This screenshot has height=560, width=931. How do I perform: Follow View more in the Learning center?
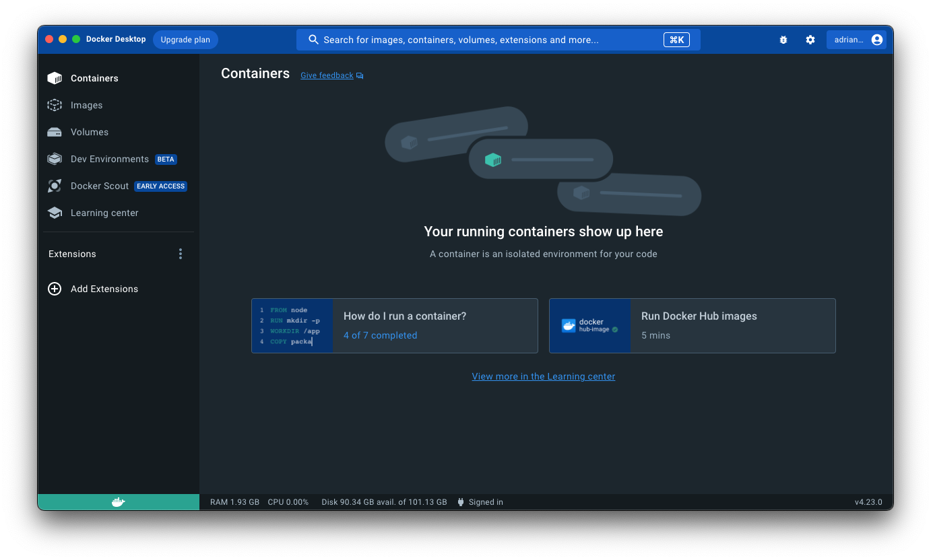point(543,376)
